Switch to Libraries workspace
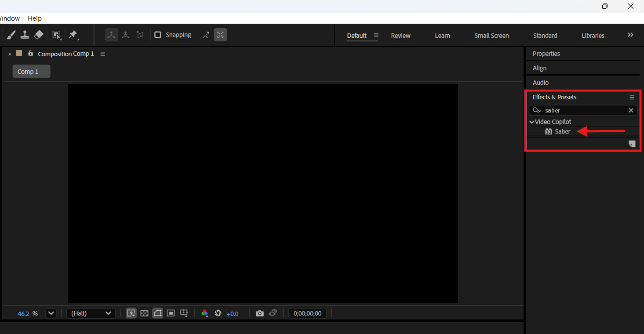The width and height of the screenshot is (644, 334). click(x=593, y=36)
